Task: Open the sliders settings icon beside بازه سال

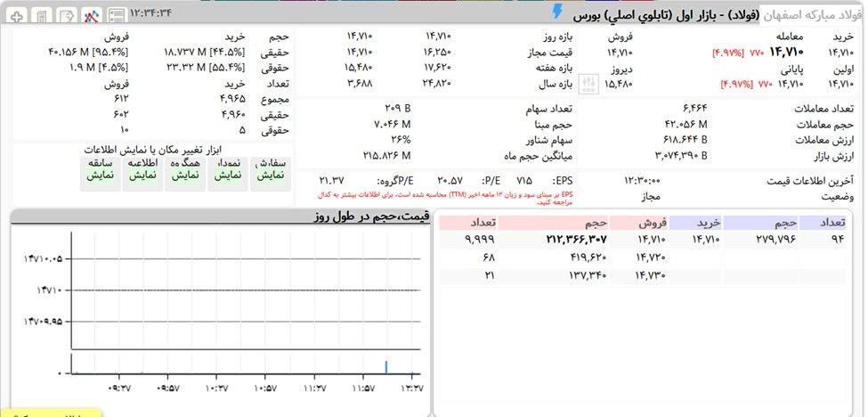Action: point(588,84)
